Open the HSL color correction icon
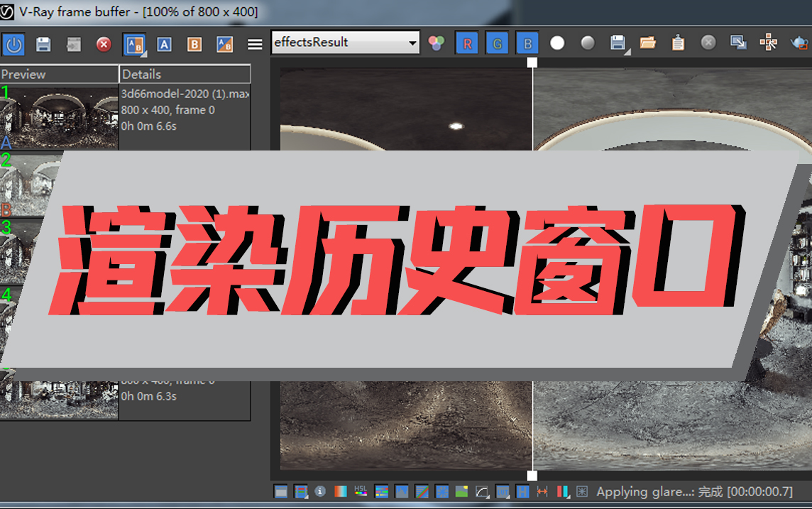Viewport: 812px width, 509px height. point(359,491)
